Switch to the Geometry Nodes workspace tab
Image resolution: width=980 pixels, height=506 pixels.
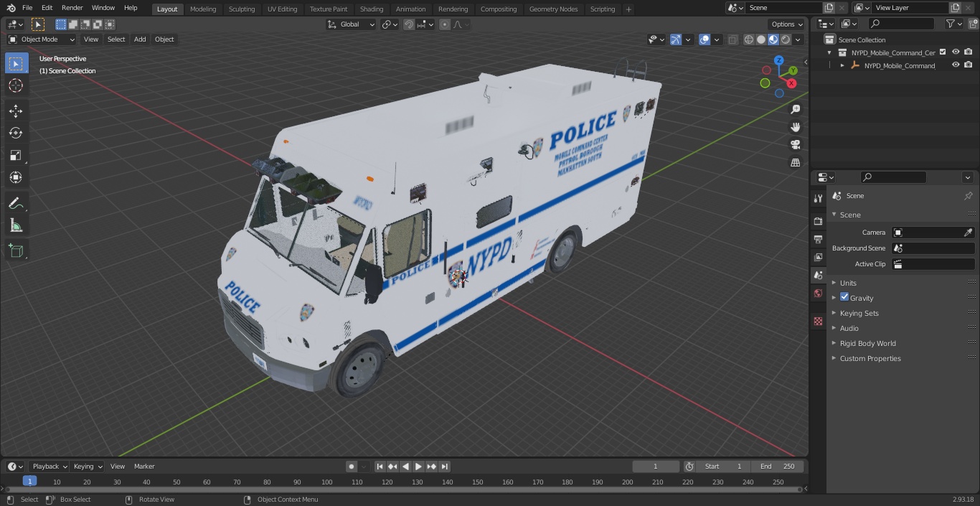pyautogui.click(x=553, y=9)
